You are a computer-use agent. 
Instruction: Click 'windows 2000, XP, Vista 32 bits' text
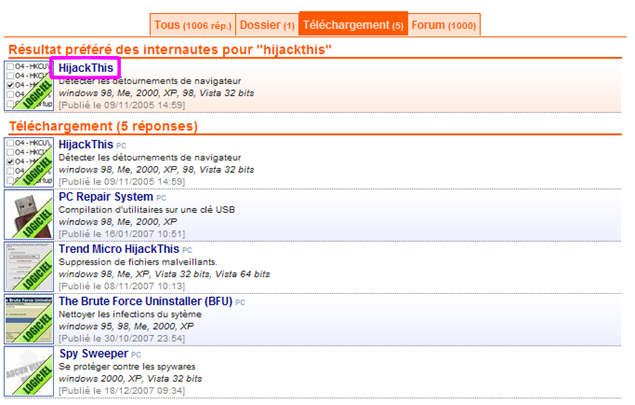point(130,379)
